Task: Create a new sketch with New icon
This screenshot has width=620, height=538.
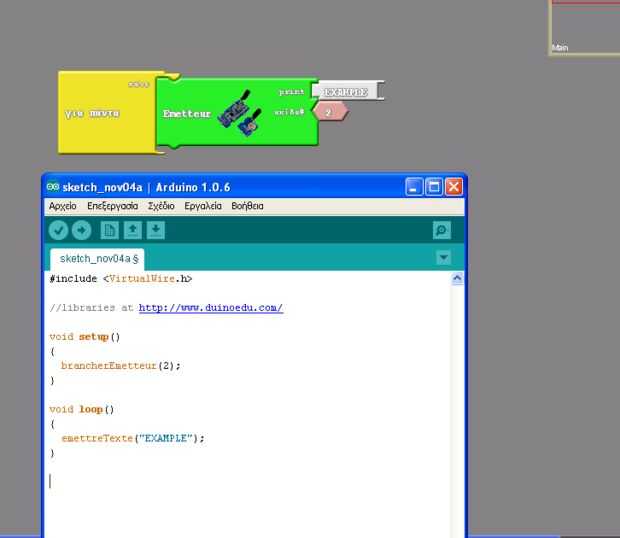Action: coord(110,230)
